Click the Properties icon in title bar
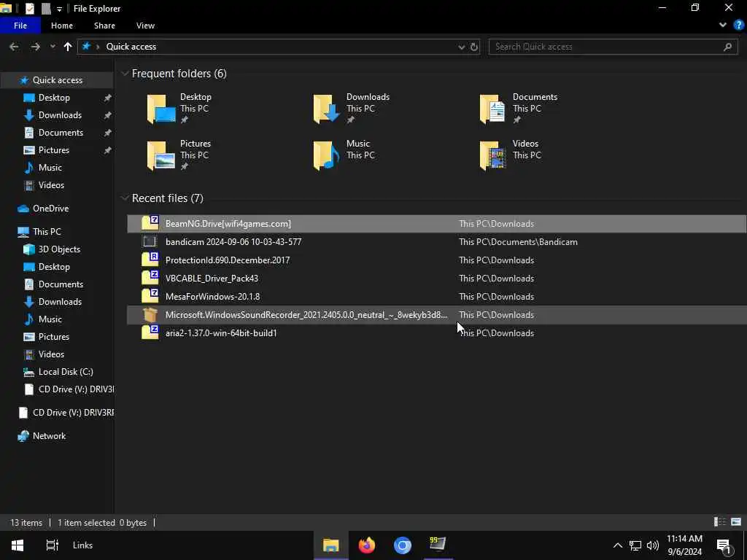Viewport: 747px width, 560px height. point(29,8)
